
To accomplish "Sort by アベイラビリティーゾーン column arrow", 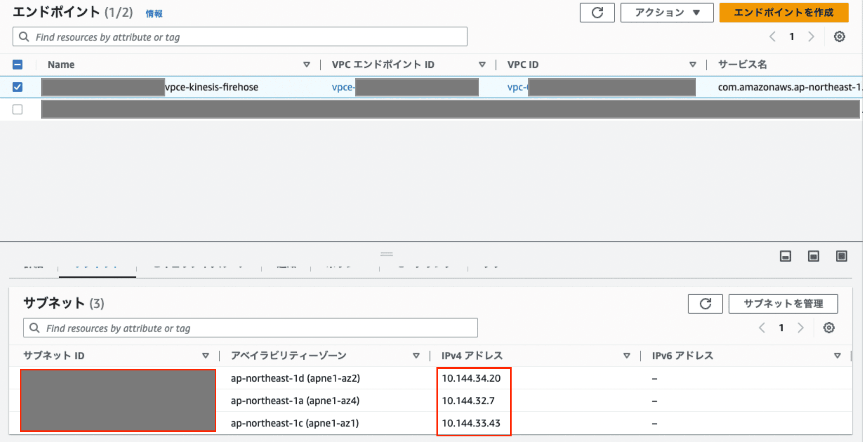I will pyautogui.click(x=416, y=356).
